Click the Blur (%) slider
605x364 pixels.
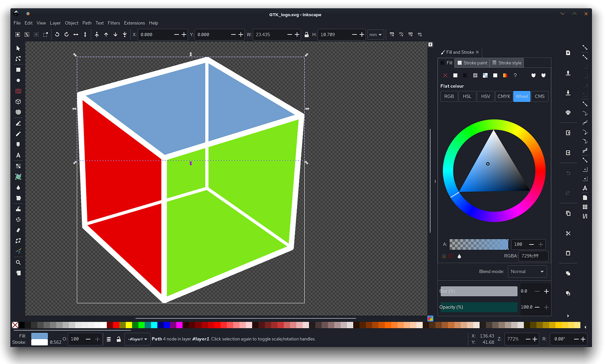tap(479, 291)
